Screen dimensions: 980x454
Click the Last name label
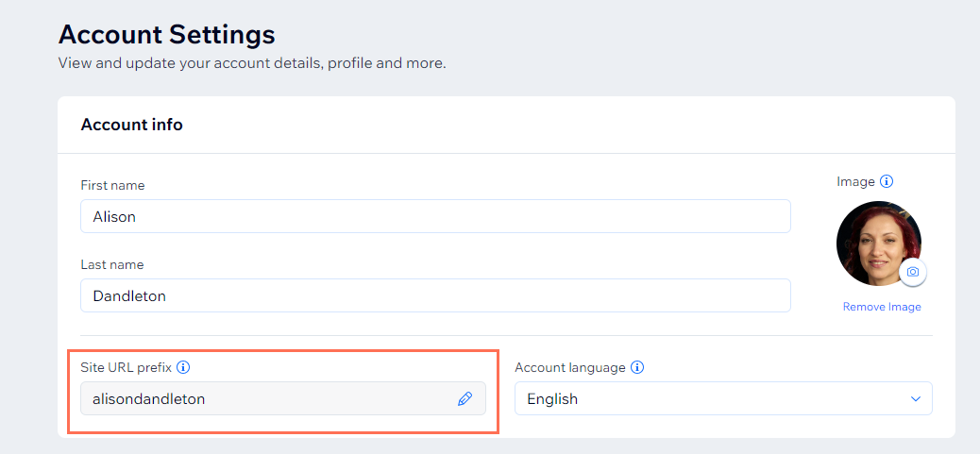(112, 264)
